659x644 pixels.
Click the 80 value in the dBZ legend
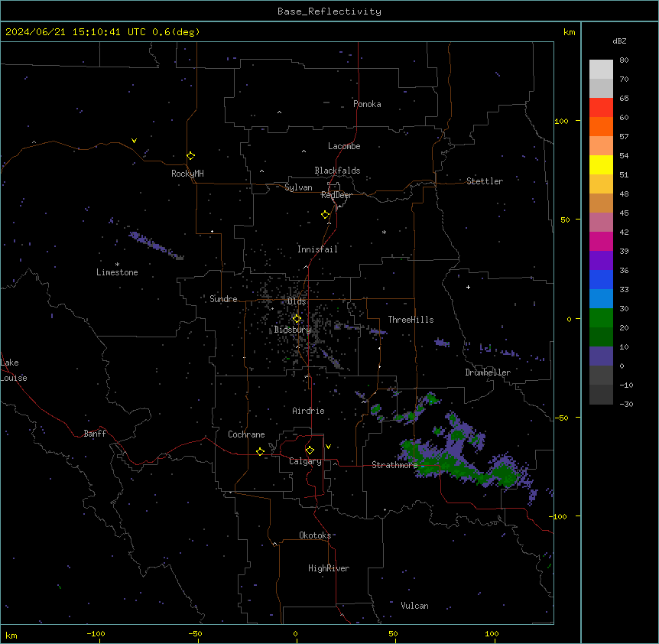[x=624, y=60]
